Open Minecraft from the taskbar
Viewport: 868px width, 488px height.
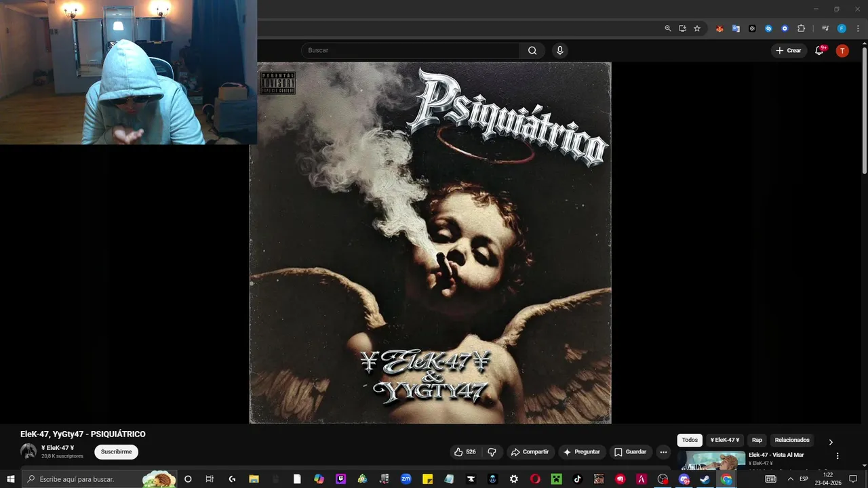[557, 479]
